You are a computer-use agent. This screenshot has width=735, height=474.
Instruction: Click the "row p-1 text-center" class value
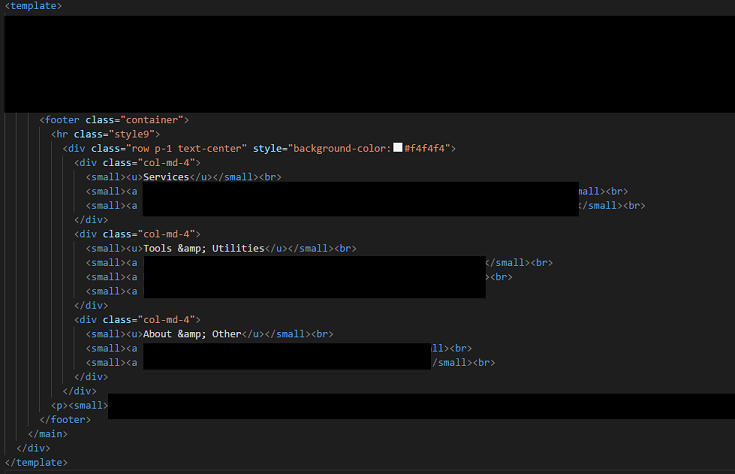(x=187, y=149)
